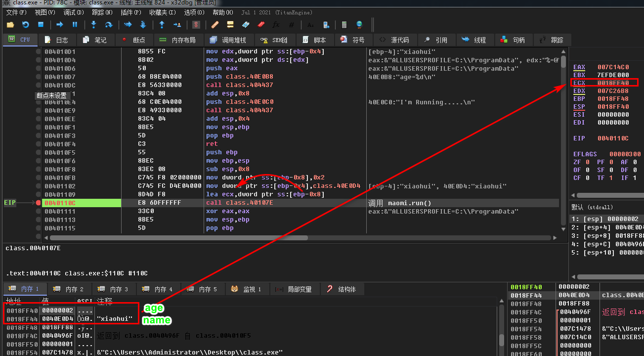Pause execution with the pause icon
The height and width of the screenshot is (356, 644).
[x=75, y=24]
